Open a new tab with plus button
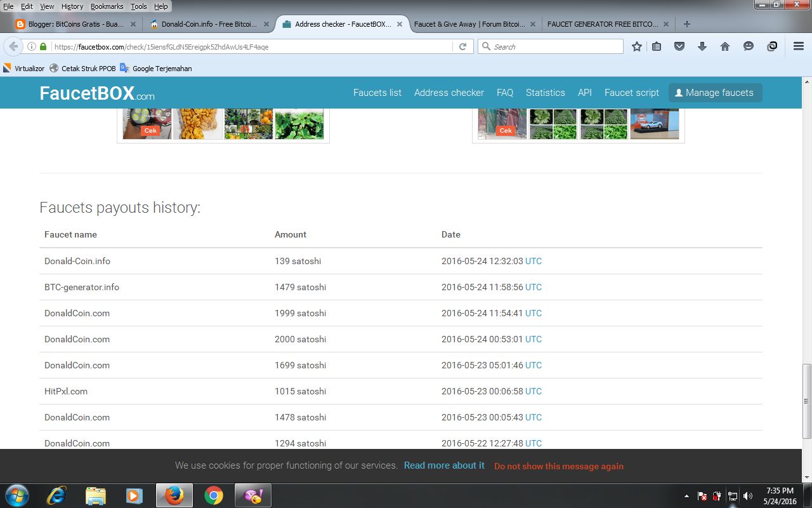This screenshot has width=812, height=508. click(x=686, y=24)
